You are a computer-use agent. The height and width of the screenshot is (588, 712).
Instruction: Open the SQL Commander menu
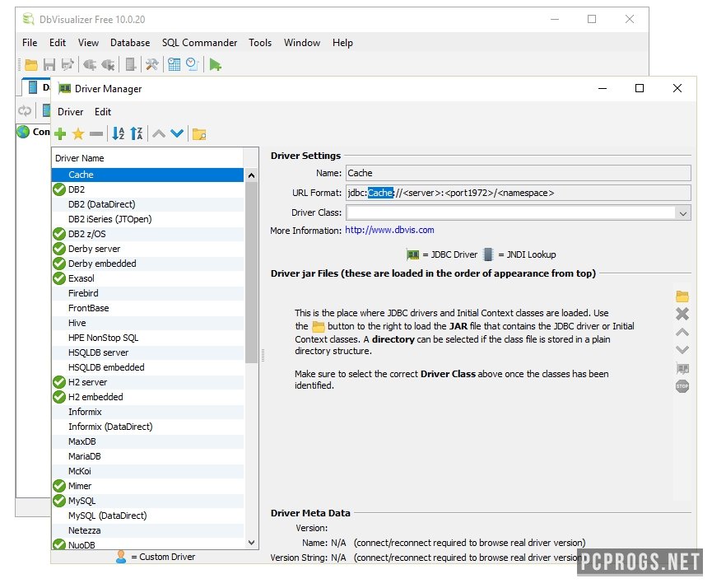pyautogui.click(x=199, y=43)
